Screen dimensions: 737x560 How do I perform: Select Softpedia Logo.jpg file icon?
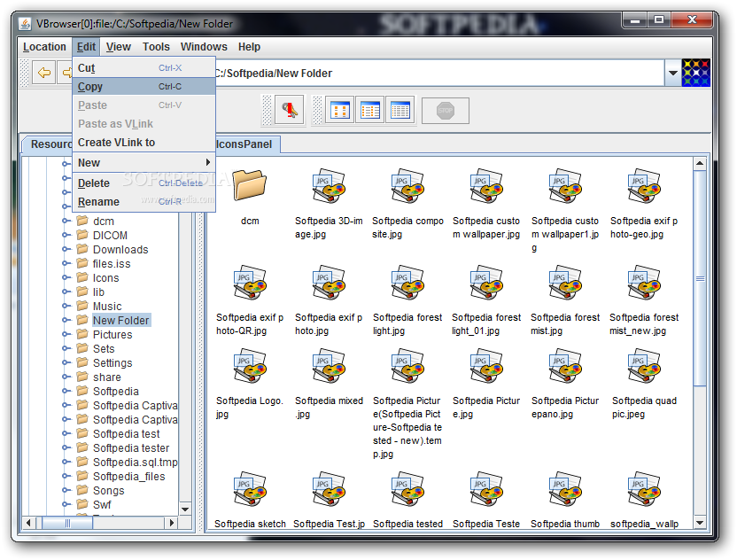coord(250,365)
